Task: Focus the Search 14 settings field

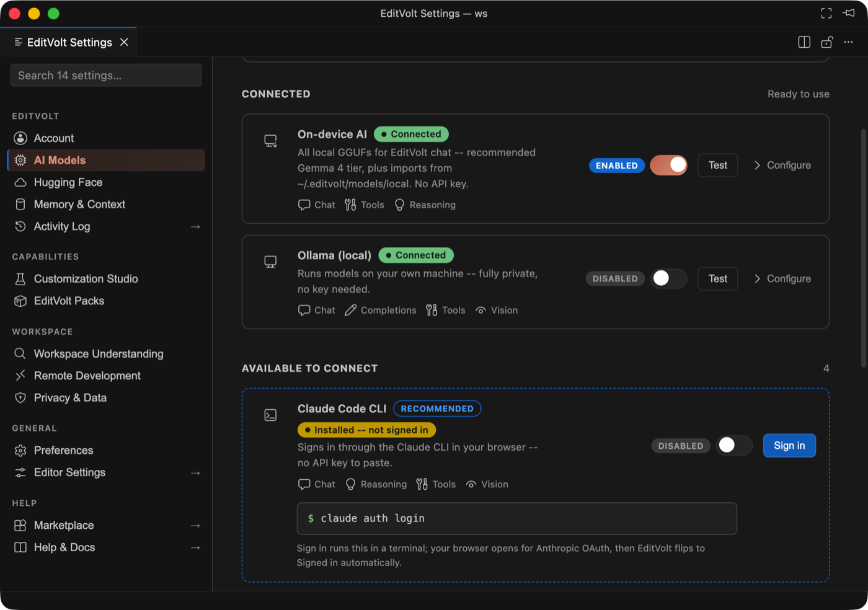Action: point(106,75)
